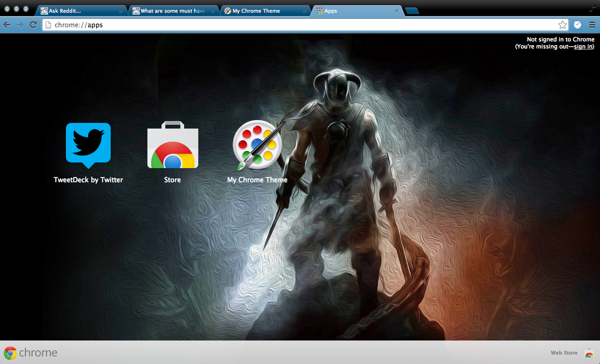
Task: Click the Web Store icon in bottom-right corner
Action: (x=589, y=353)
